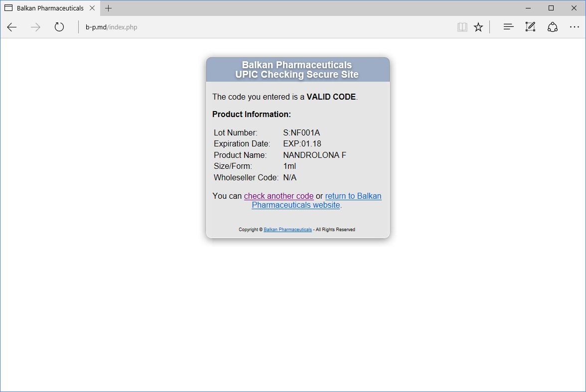586x392 pixels.
Task: Open a new tab with the plus button
Action: (x=109, y=8)
